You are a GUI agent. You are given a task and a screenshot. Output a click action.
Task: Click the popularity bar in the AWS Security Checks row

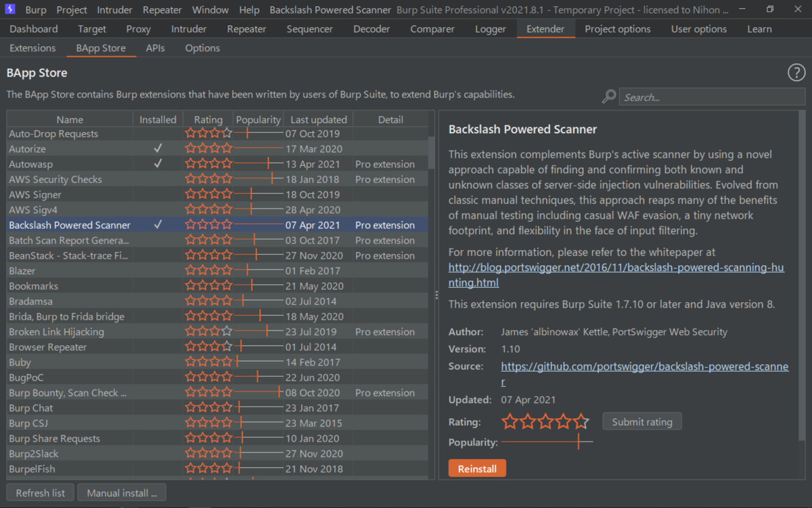point(258,179)
